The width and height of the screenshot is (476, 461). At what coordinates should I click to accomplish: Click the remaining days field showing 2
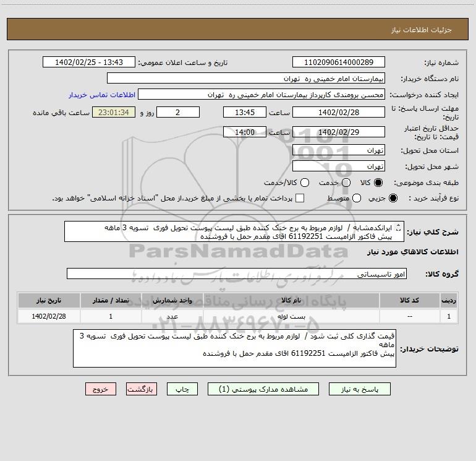(x=178, y=112)
